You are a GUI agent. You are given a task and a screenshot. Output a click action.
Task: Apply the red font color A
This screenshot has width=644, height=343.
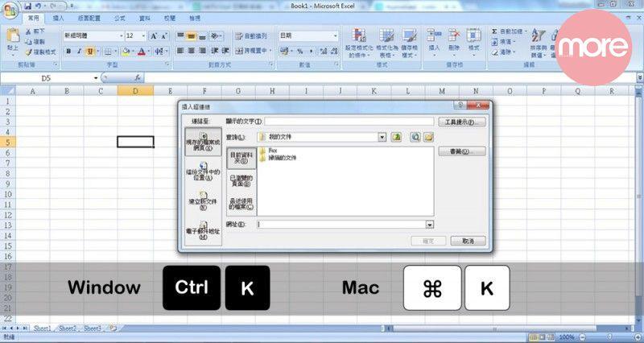142,52
